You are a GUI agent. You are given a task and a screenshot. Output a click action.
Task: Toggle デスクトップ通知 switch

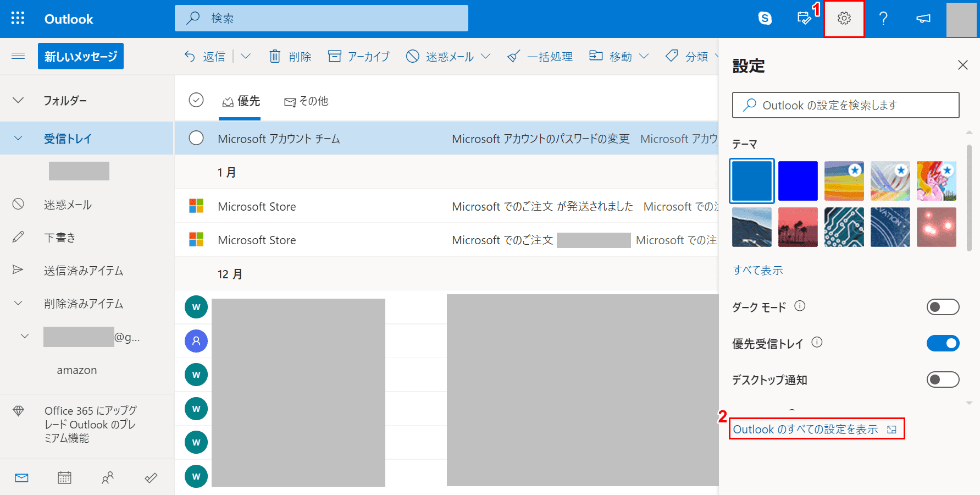click(943, 380)
